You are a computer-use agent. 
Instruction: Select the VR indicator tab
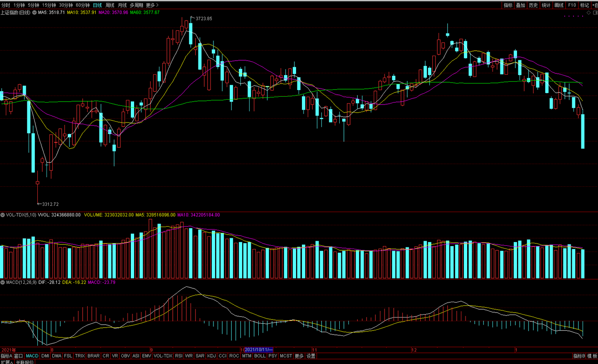click(x=115, y=356)
